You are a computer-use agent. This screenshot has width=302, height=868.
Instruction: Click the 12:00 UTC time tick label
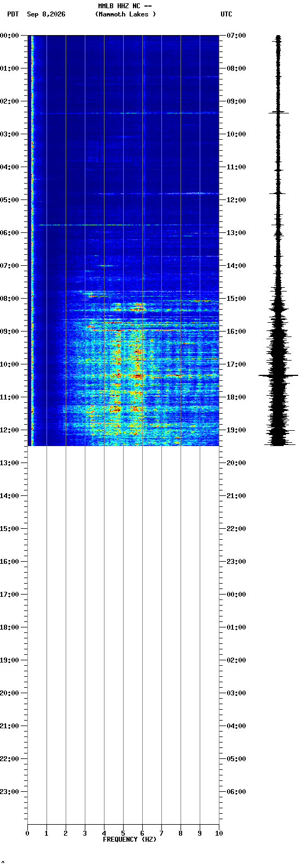pos(236,200)
